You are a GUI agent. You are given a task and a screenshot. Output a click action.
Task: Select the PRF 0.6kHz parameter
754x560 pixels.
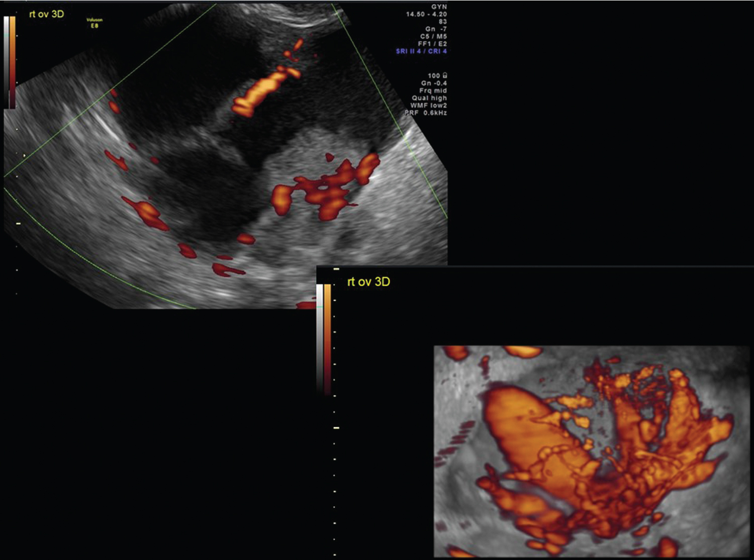pos(427,113)
